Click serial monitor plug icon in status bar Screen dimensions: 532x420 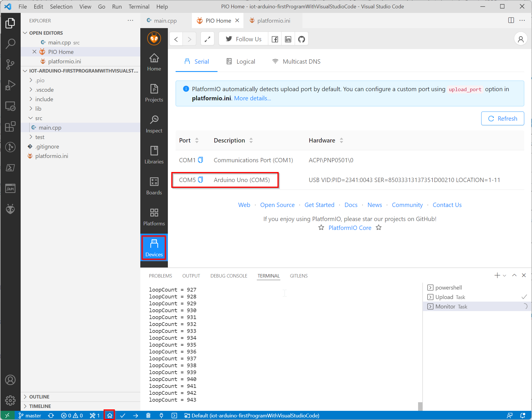tap(162, 415)
